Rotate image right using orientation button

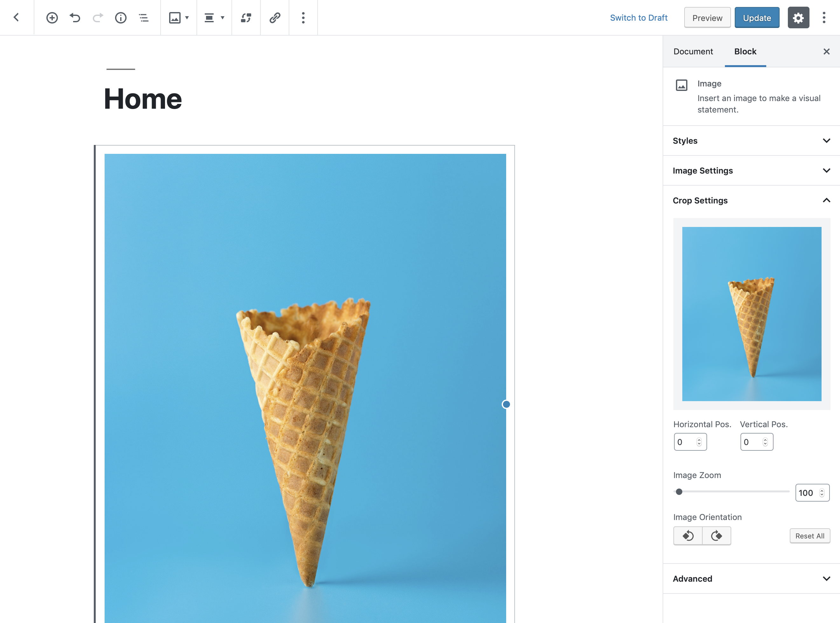coord(716,536)
